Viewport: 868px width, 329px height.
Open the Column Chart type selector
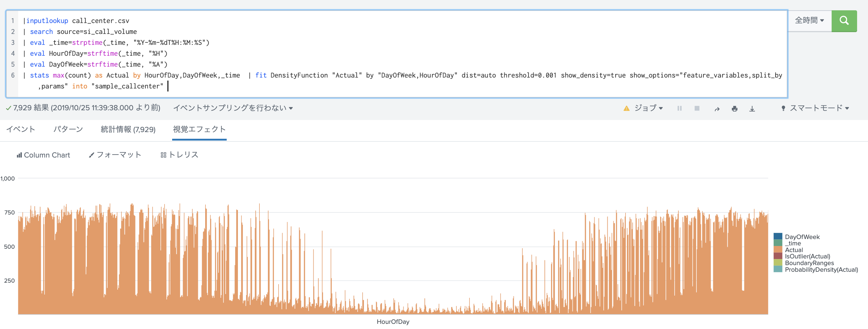(43, 155)
